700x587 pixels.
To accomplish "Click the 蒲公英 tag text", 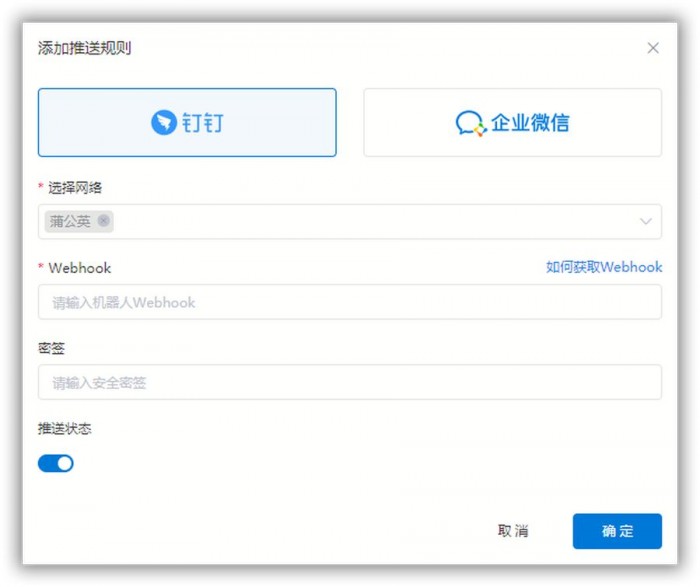I will tap(70, 221).
